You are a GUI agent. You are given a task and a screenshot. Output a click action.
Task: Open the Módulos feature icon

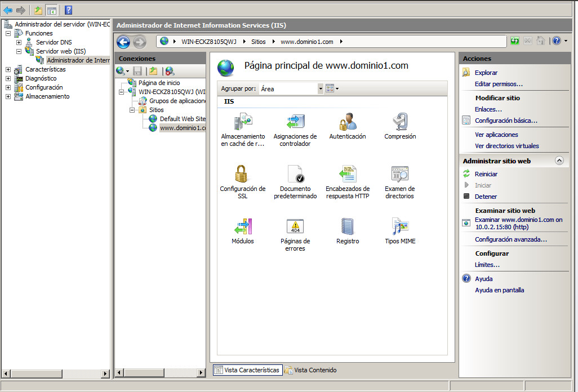(x=242, y=228)
